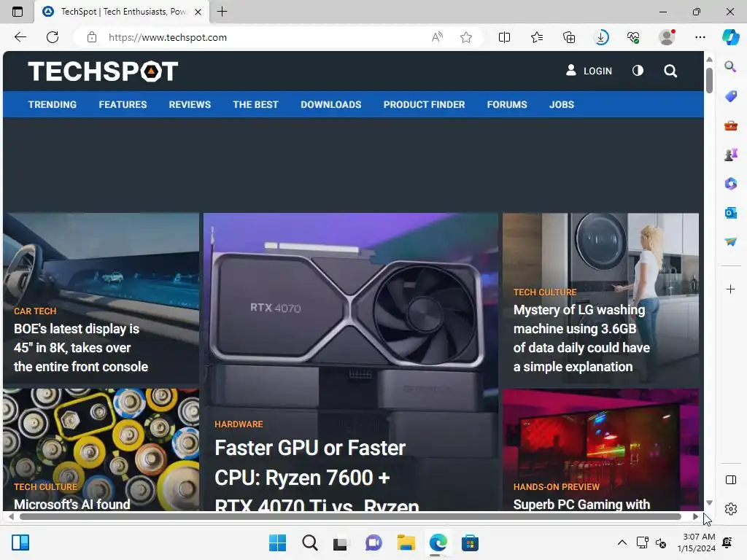This screenshot has width=747, height=560.
Task: Open the REVIEWS section
Action: pos(190,104)
